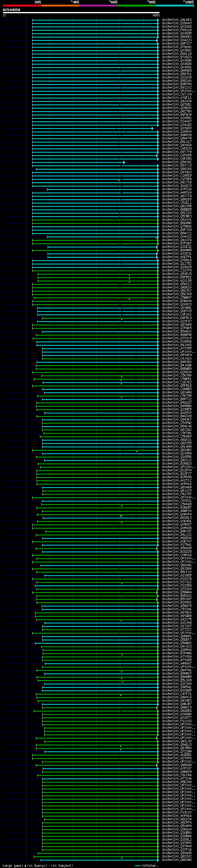Screen dimensions: 197x868
Task: Open hit UniRef100_C1FDE8
Action: pos(177,179)
